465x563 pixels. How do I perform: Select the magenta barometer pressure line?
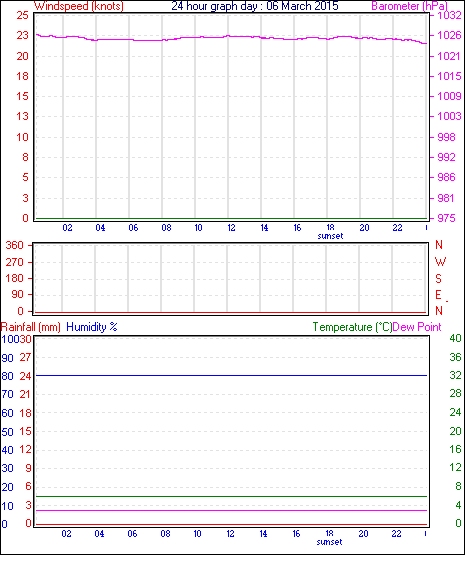pyautogui.click(x=232, y=37)
